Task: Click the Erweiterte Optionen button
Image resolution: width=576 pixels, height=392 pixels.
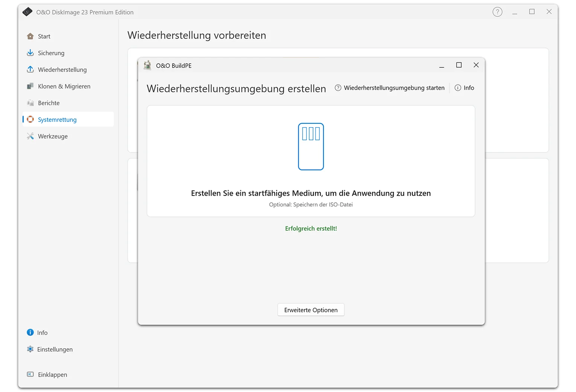Action: pyautogui.click(x=311, y=310)
